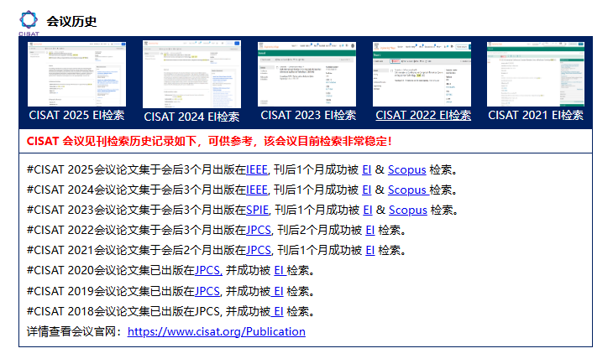Open the EI link in CISAT 2023 row

[x=368, y=211]
